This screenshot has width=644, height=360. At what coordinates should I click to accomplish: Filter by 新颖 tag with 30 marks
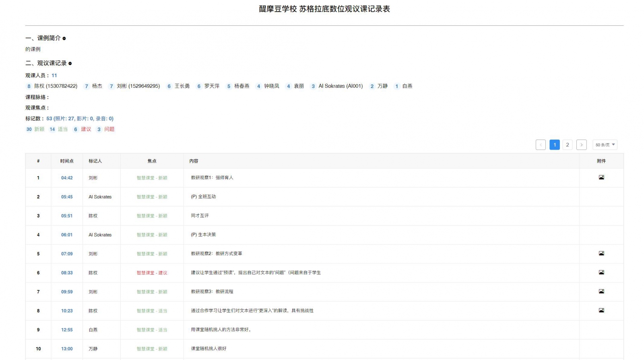click(35, 129)
